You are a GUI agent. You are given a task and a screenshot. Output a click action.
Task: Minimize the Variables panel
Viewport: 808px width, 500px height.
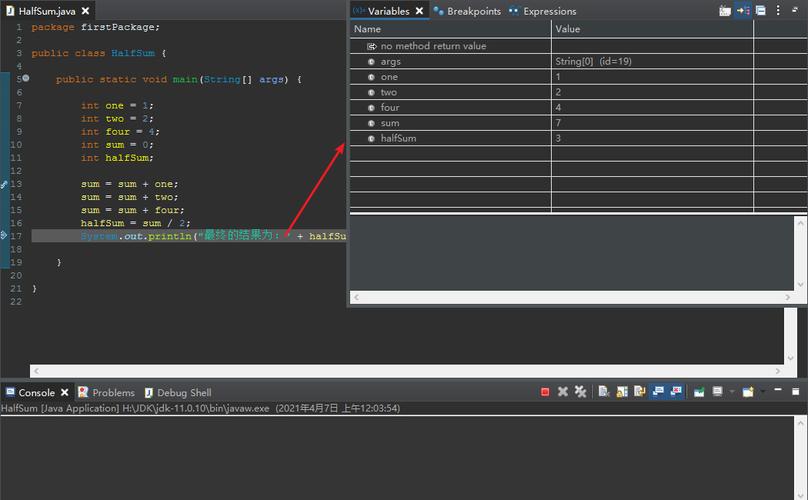pos(795,9)
